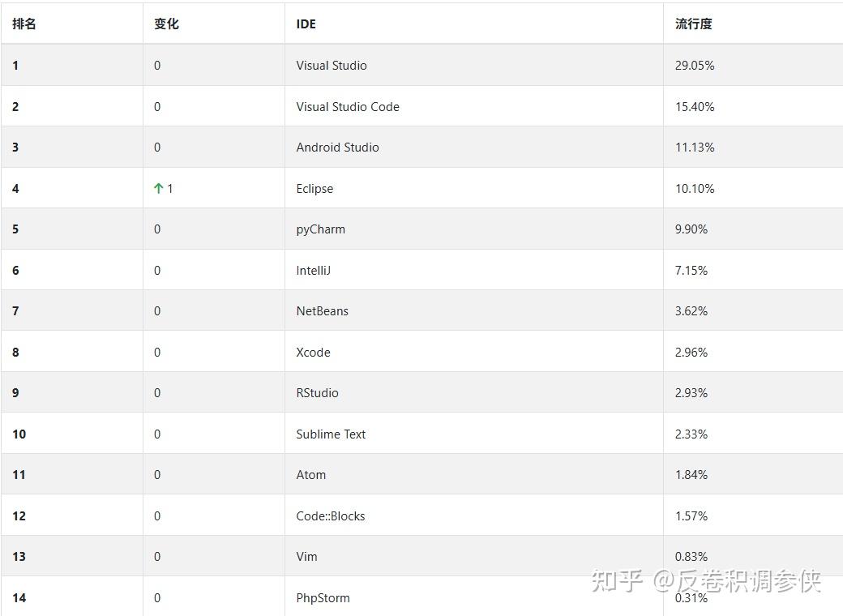Click the 29.05% popularity value

[695, 66]
